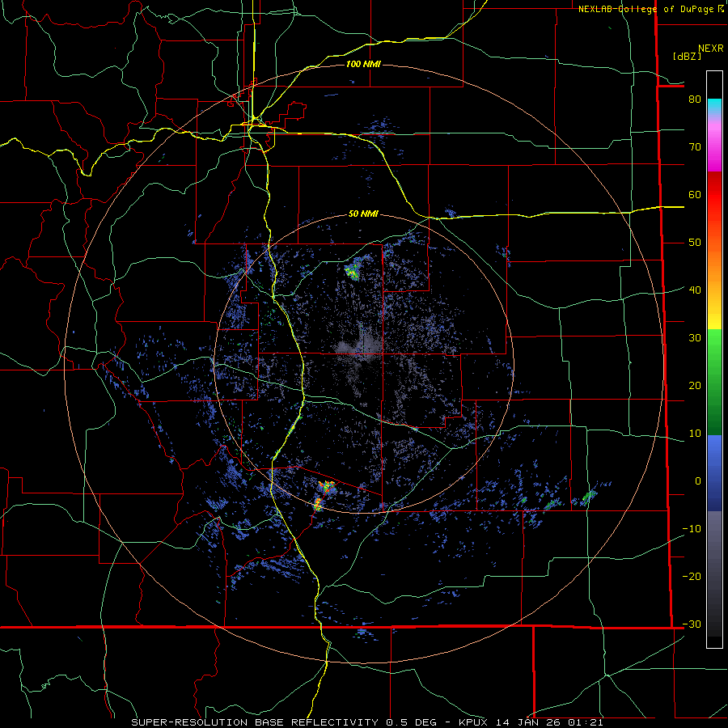Click the -20 value on dBZ scale
The height and width of the screenshot is (728, 728).
pyautogui.click(x=692, y=576)
